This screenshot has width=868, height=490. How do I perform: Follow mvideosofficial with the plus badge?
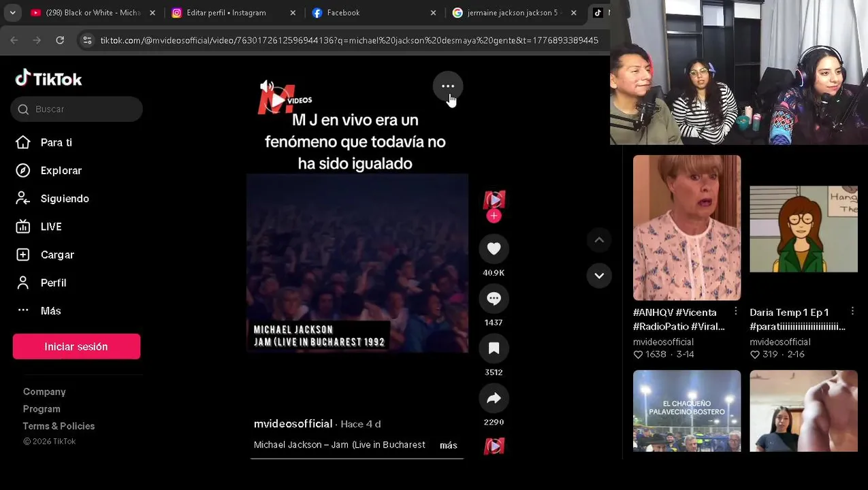coord(494,216)
